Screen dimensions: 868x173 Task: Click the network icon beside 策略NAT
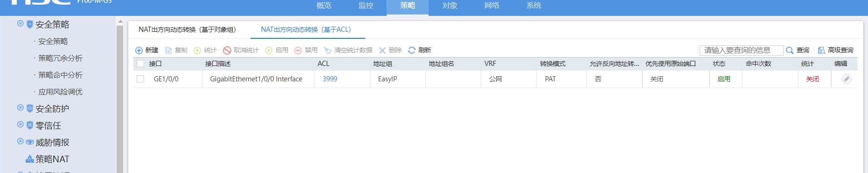pyautogui.click(x=30, y=159)
